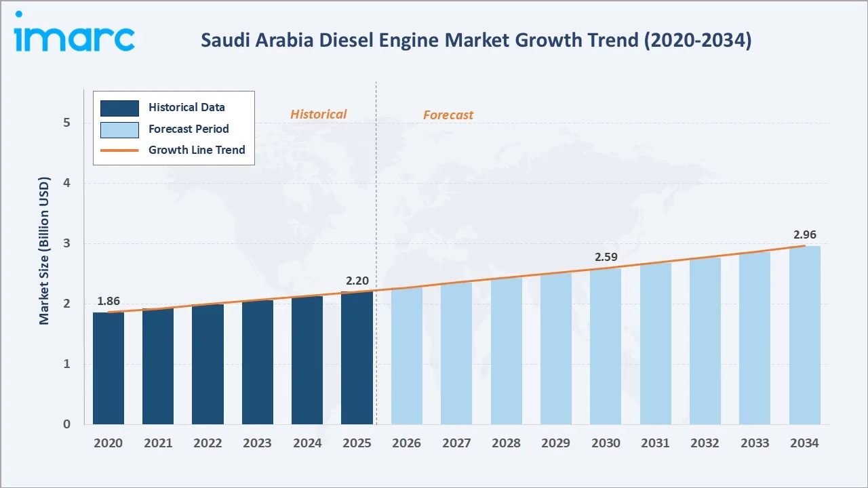Click the 2023 bar
Viewport: 868px width, 488px height.
[x=258, y=363]
